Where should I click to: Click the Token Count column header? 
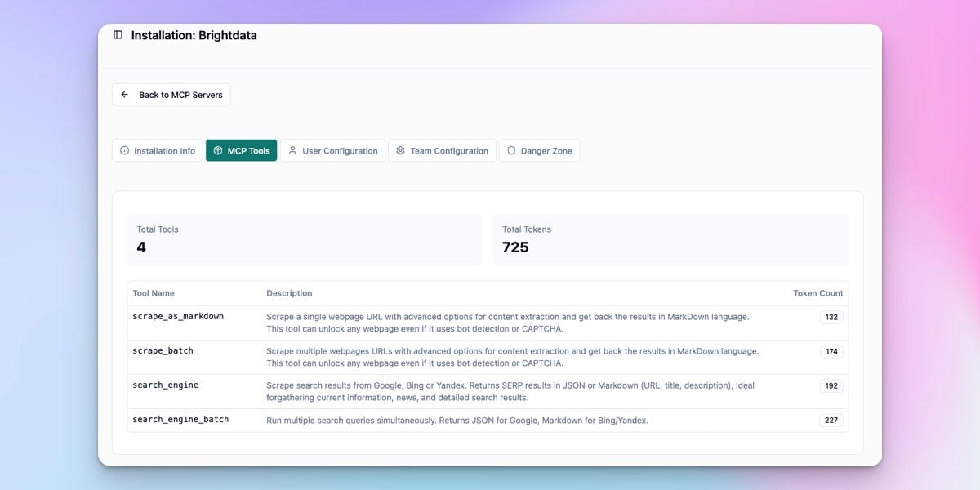[817, 293]
